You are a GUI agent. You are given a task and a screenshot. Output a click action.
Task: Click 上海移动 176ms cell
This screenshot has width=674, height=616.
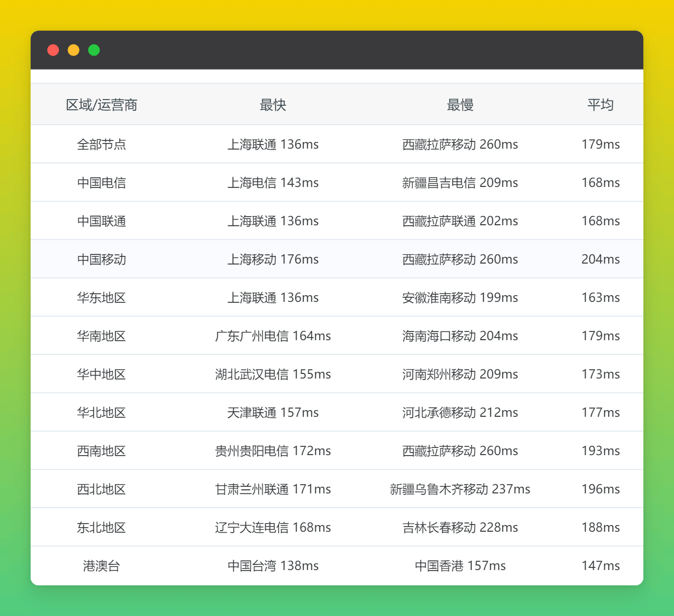click(x=273, y=259)
